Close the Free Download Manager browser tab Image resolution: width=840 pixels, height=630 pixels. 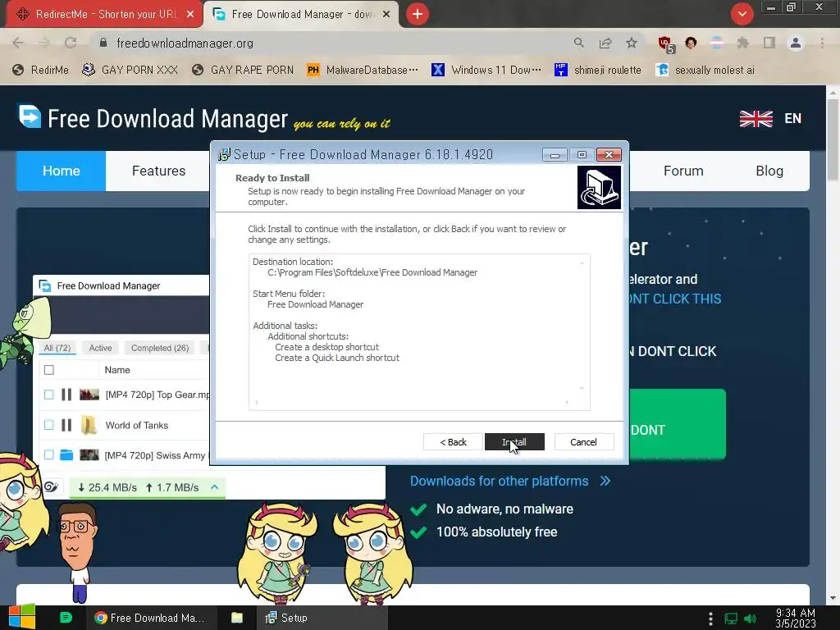click(x=386, y=15)
